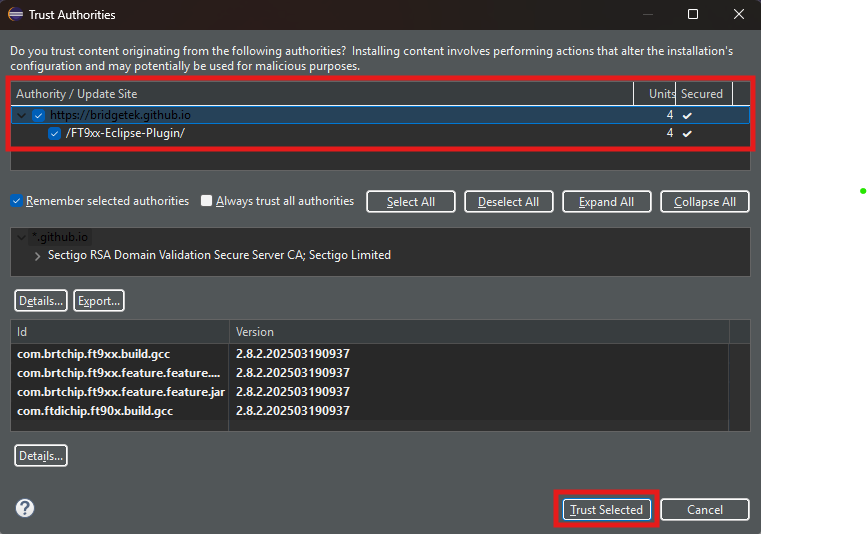Click the Units column header
The image size is (867, 534).
[x=655, y=93]
